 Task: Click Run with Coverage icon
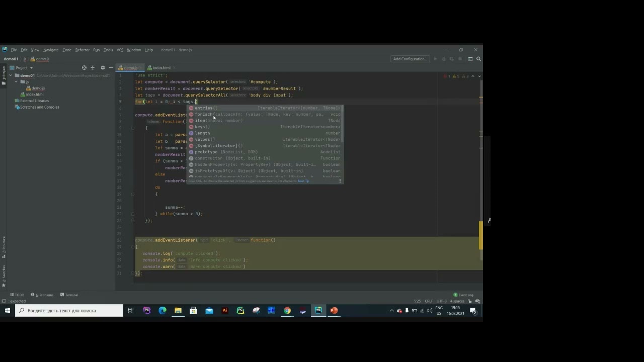click(x=451, y=59)
